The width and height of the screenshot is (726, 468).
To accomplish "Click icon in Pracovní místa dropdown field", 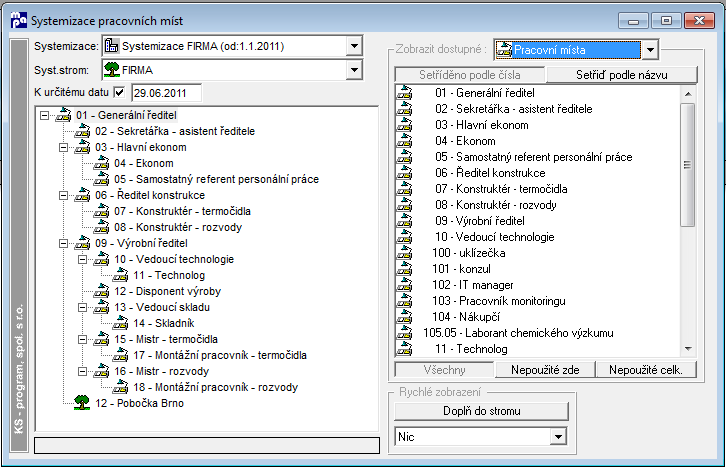I will [x=504, y=50].
